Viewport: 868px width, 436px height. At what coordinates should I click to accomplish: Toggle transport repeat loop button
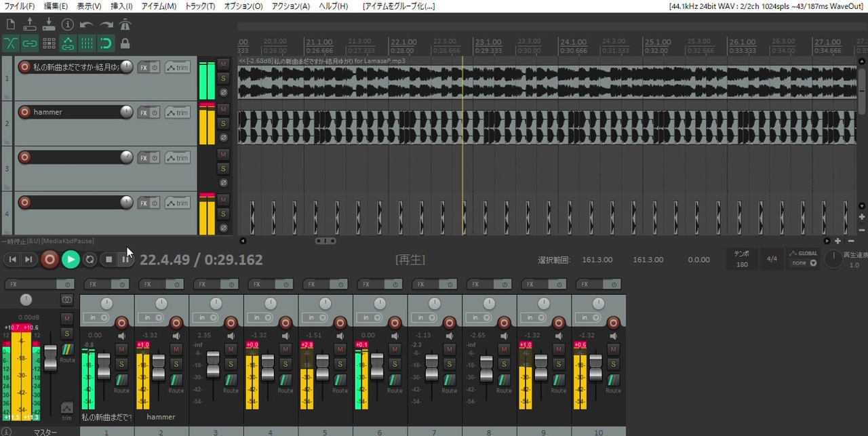click(x=90, y=259)
